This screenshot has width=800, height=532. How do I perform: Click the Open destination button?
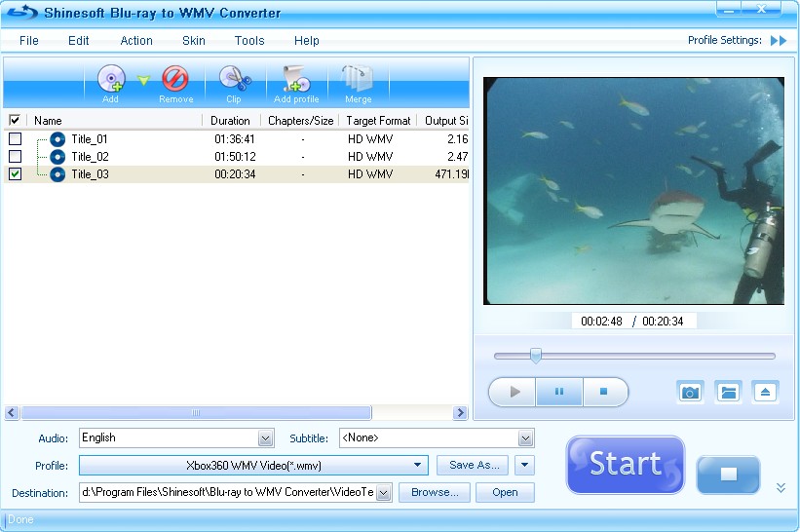click(505, 493)
